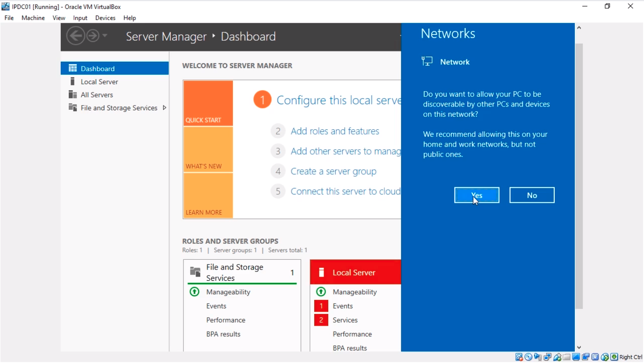
Task: Open the VirtualBox Help menu
Action: tap(130, 18)
